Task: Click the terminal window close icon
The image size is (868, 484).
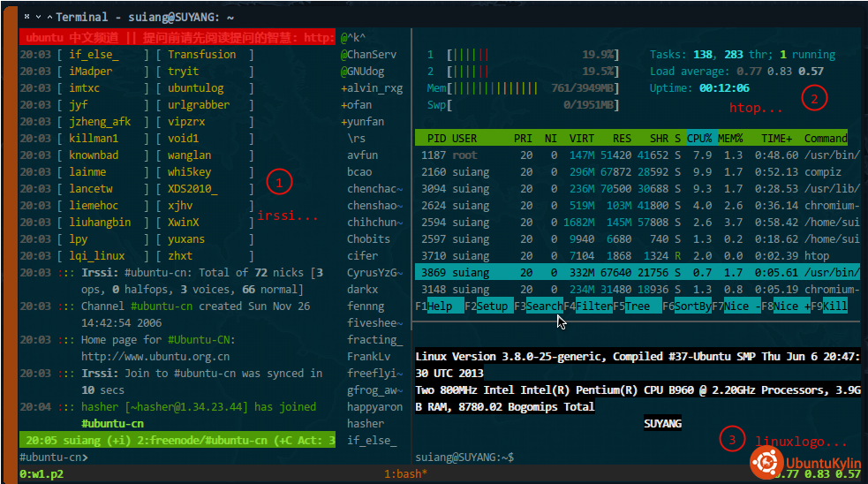Action: (26, 17)
